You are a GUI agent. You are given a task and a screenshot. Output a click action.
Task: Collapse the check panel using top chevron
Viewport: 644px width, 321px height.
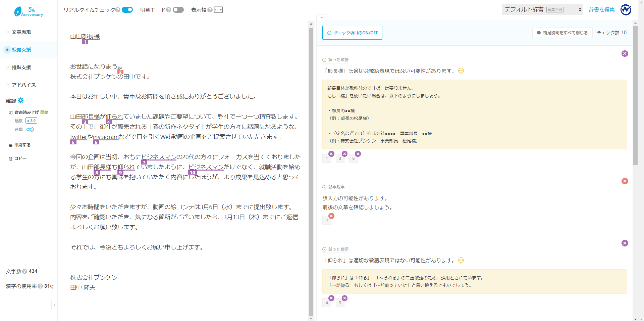pos(322,17)
